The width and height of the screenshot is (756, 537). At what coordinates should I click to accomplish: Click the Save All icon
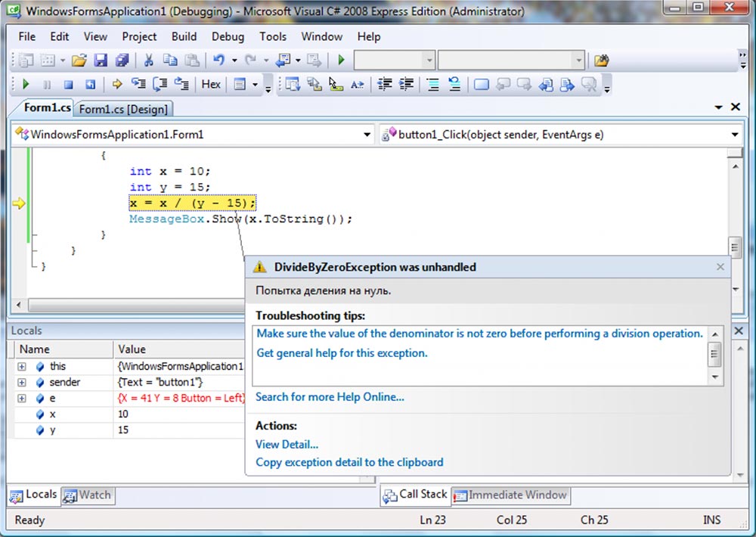tap(122, 61)
